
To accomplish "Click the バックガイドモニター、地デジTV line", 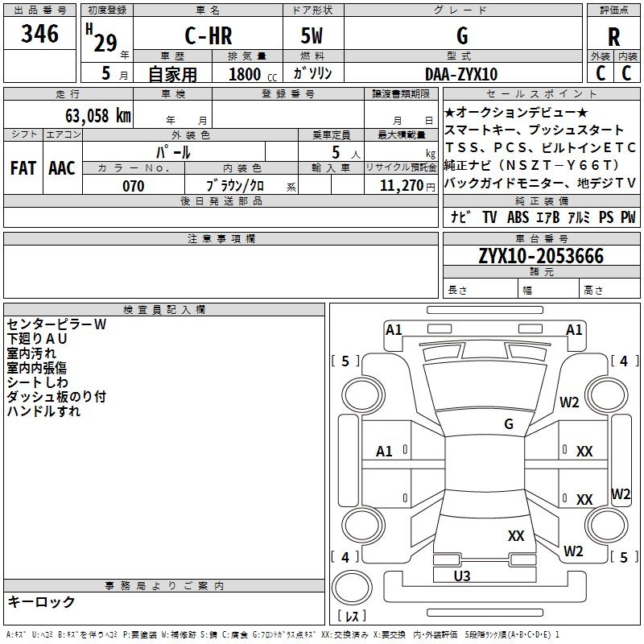I will [540, 183].
